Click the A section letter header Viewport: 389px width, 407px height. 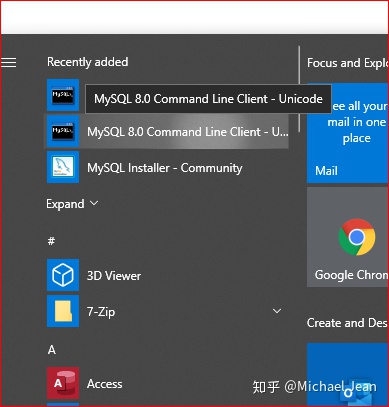point(52,350)
